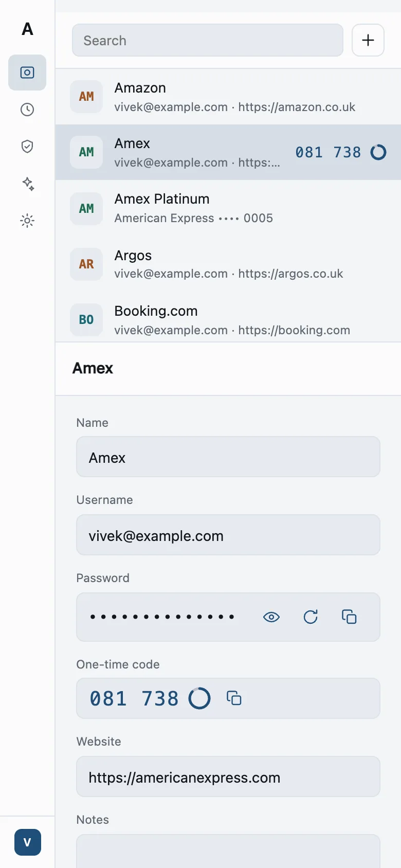
Task: Edit the Website field americanexpress.com
Action: [228, 776]
